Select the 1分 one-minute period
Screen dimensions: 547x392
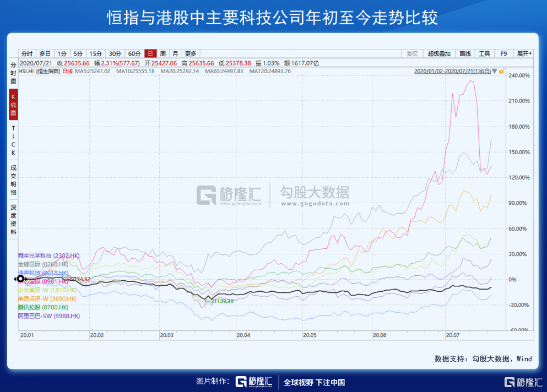pyautogui.click(x=62, y=54)
